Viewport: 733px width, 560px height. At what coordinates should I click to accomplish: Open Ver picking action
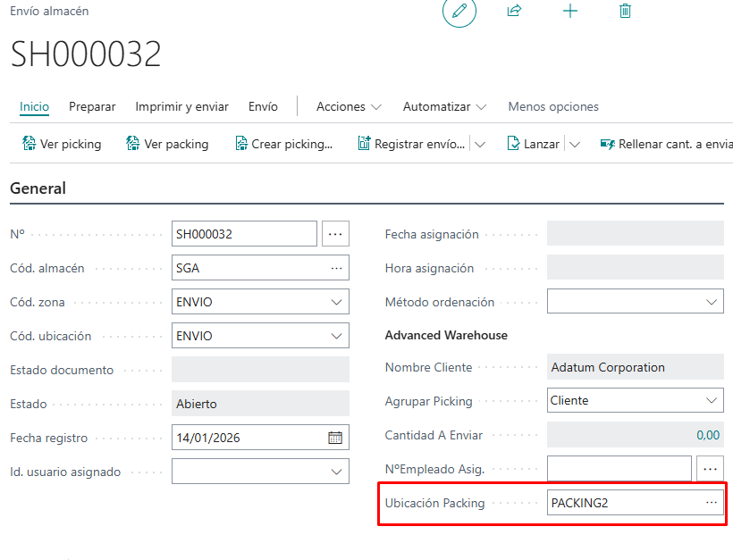62,144
